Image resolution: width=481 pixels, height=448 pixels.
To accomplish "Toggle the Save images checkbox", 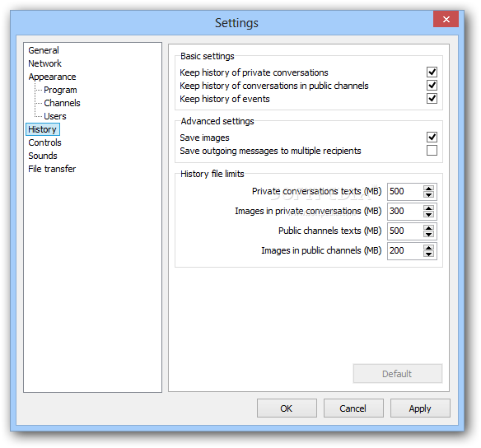I will pos(432,137).
